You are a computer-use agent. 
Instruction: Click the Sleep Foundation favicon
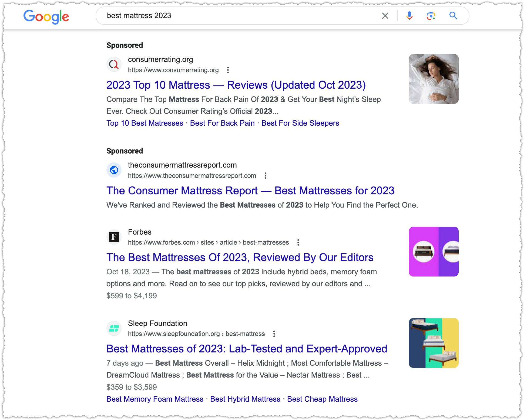tap(114, 328)
